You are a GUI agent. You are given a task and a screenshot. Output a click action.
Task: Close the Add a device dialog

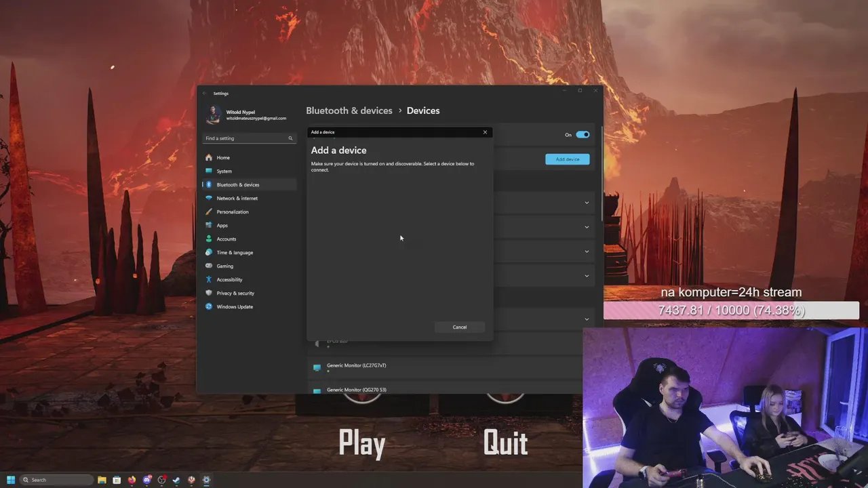pyautogui.click(x=485, y=132)
